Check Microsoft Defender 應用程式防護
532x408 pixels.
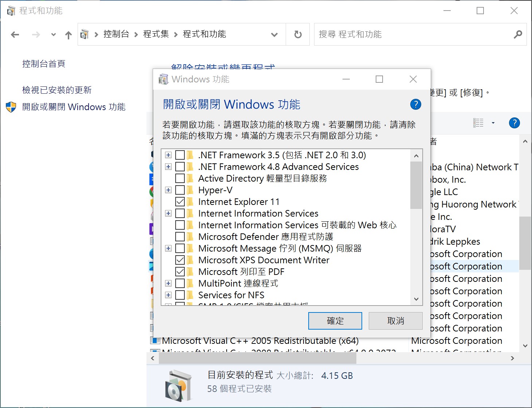[x=180, y=237]
